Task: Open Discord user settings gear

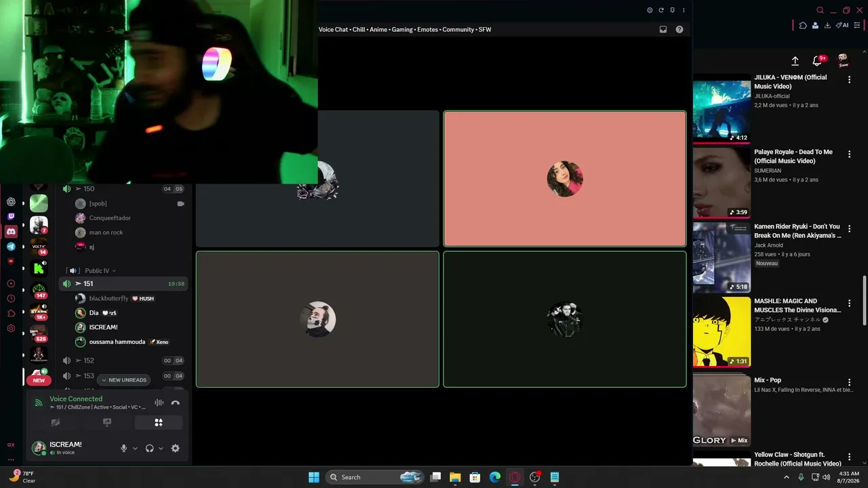Action: [175, 448]
